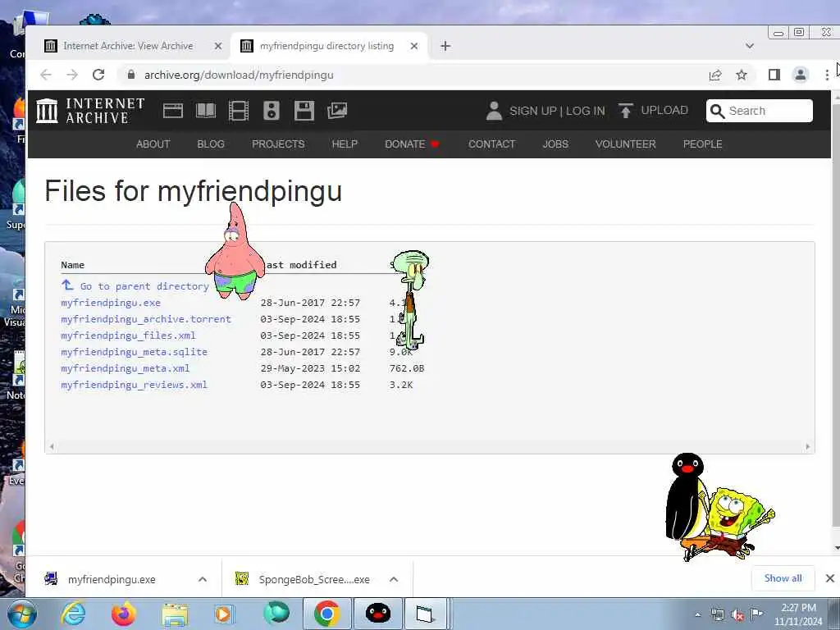
Task: Open the HELP menu item
Action: pyautogui.click(x=345, y=144)
